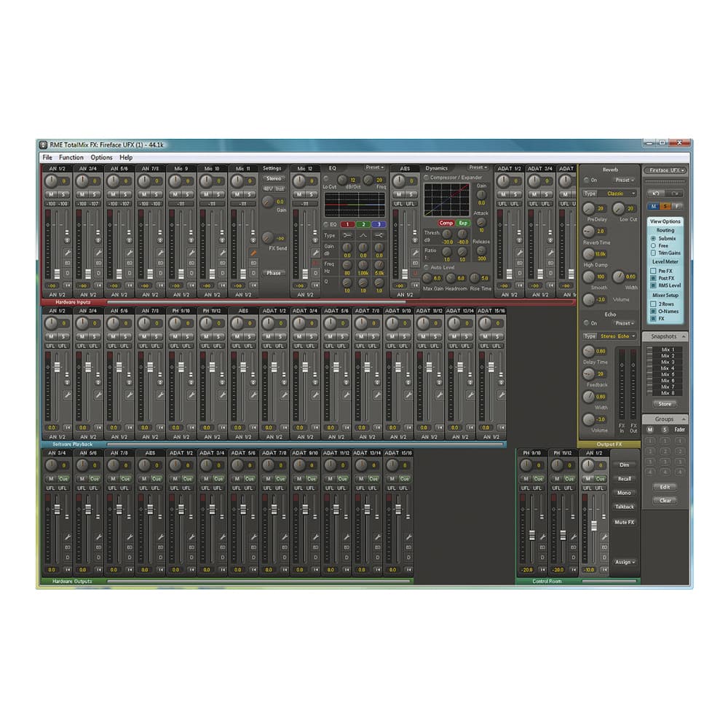Open wrench settings on playback ADAT 15/16
This screenshot has height=728, width=728.
point(502,395)
